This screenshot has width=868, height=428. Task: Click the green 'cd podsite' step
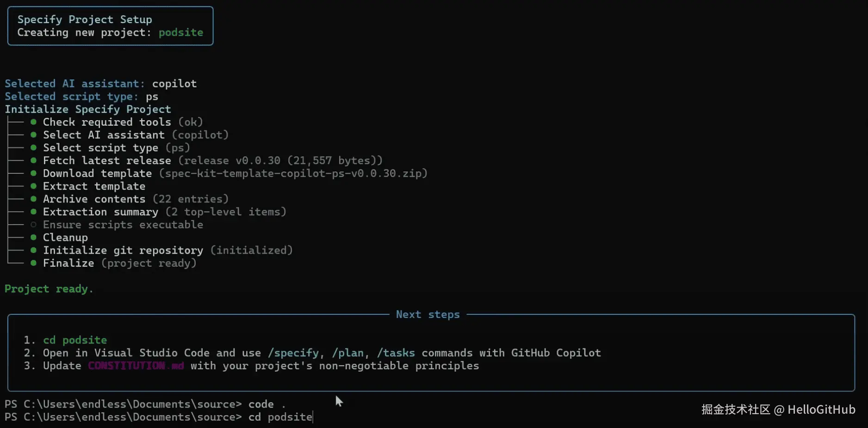pyautogui.click(x=75, y=340)
